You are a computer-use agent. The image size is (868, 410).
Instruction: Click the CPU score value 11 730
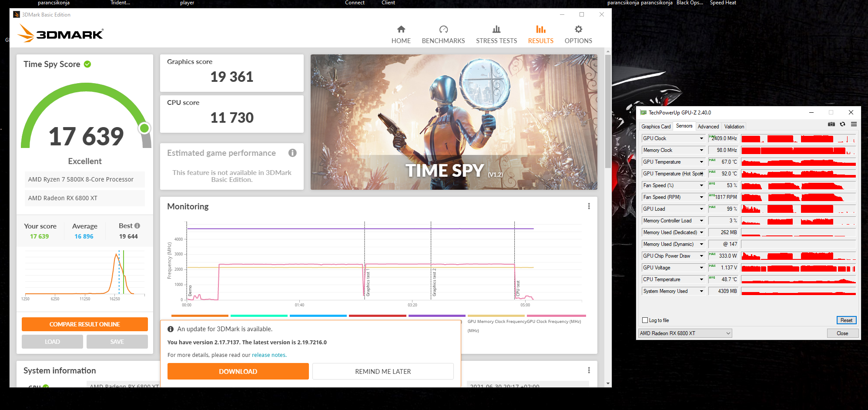[x=231, y=118]
